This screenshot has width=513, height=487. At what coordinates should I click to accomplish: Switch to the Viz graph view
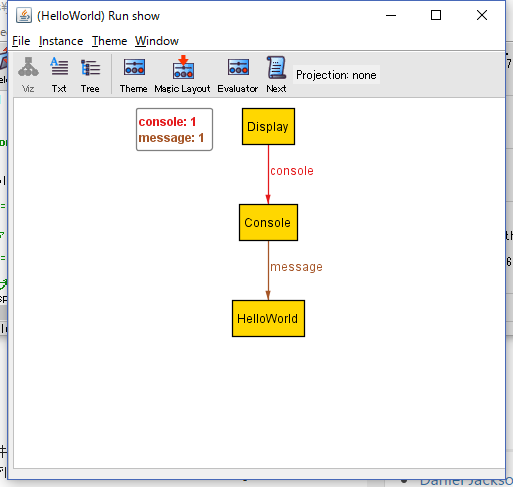tap(28, 75)
